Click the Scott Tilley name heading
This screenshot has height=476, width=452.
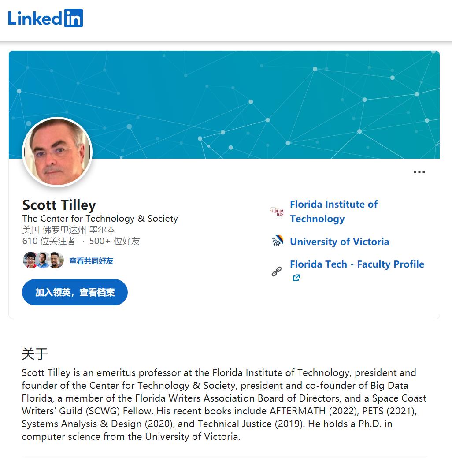click(x=59, y=205)
